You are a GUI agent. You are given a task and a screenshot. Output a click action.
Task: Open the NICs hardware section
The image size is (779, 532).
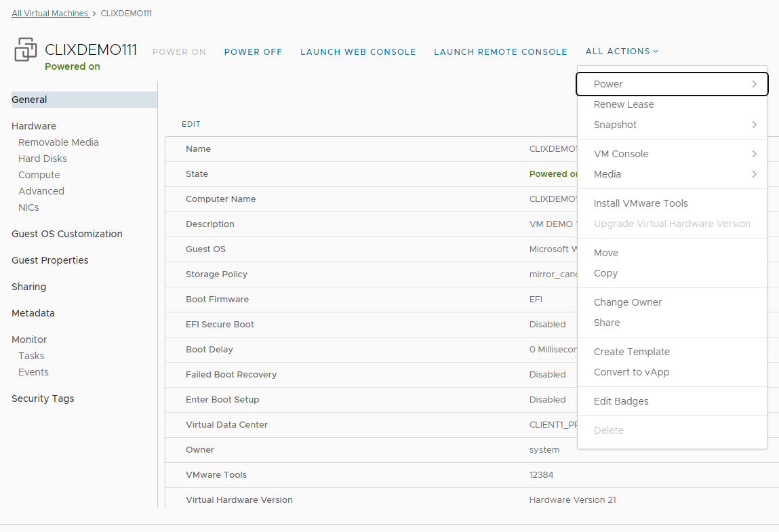pos(28,207)
